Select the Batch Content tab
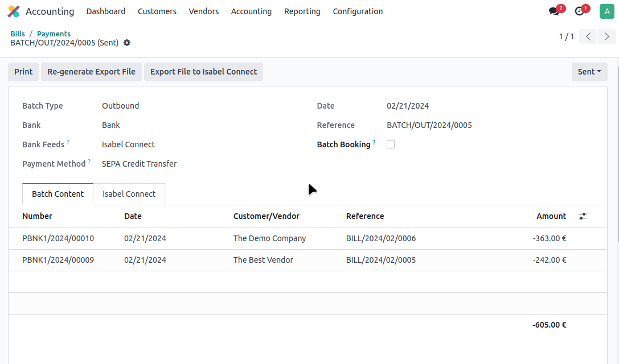Screen dimensions: 619x364 click(x=58, y=194)
